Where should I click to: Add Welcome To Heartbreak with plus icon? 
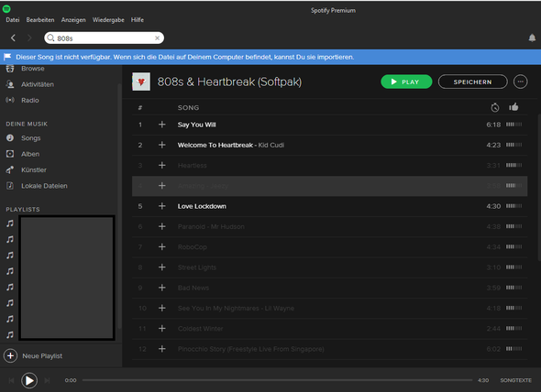point(161,145)
